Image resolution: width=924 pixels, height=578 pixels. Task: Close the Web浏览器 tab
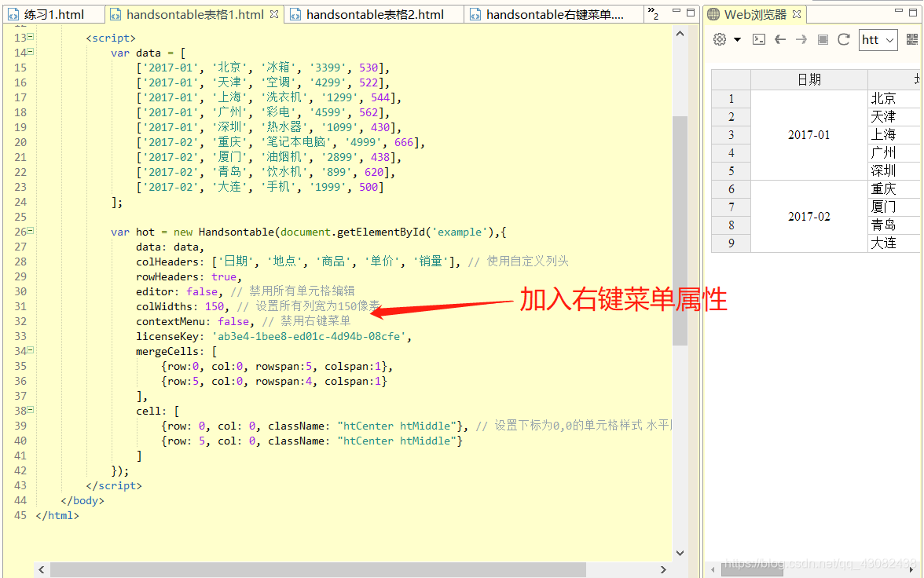click(x=797, y=14)
